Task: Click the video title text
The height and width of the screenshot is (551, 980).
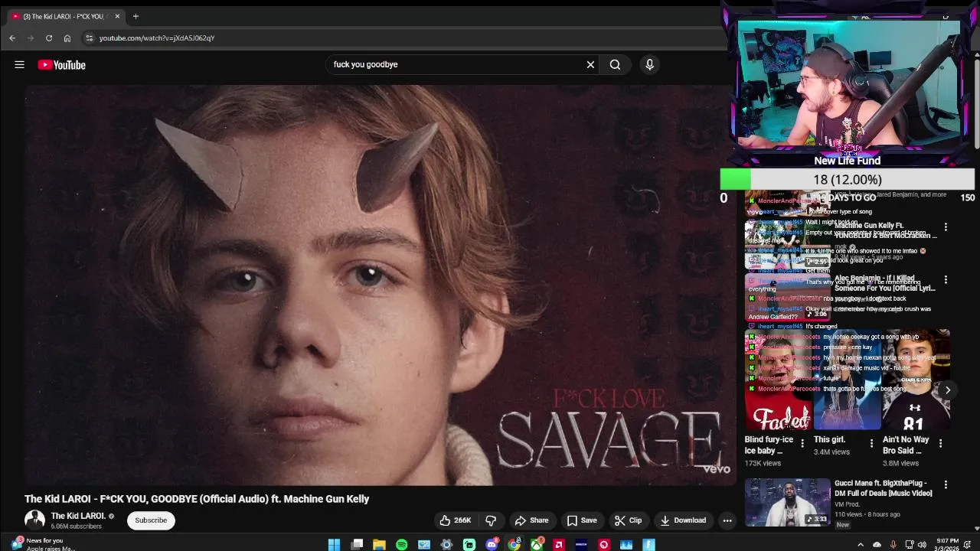Action: click(197, 499)
